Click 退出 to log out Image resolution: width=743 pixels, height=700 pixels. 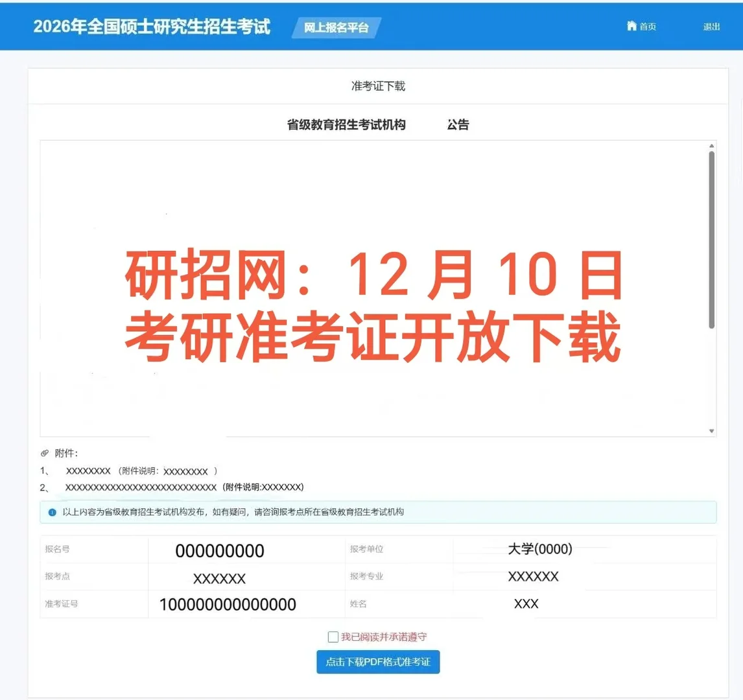click(x=711, y=27)
